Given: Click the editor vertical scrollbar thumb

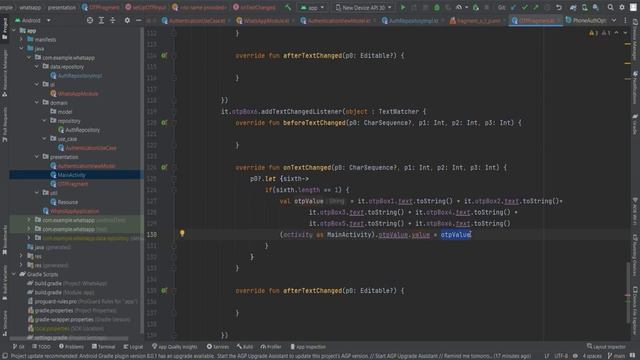Looking at the screenshot, I should (628, 292).
